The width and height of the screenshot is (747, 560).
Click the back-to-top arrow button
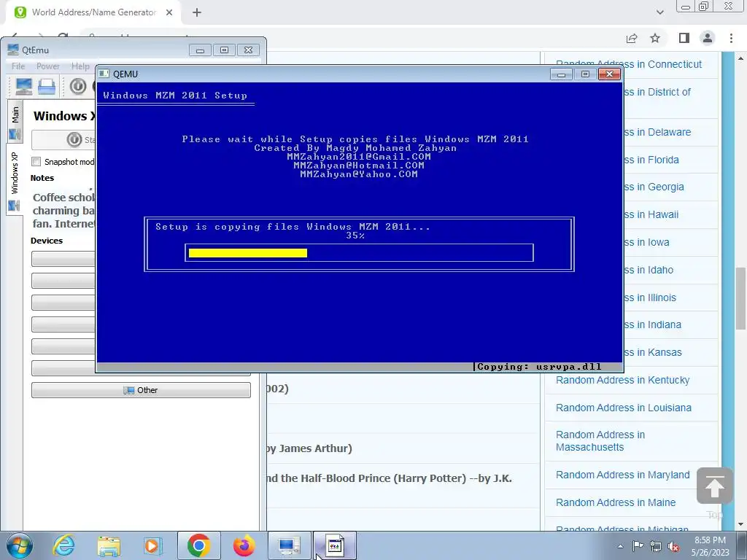715,486
